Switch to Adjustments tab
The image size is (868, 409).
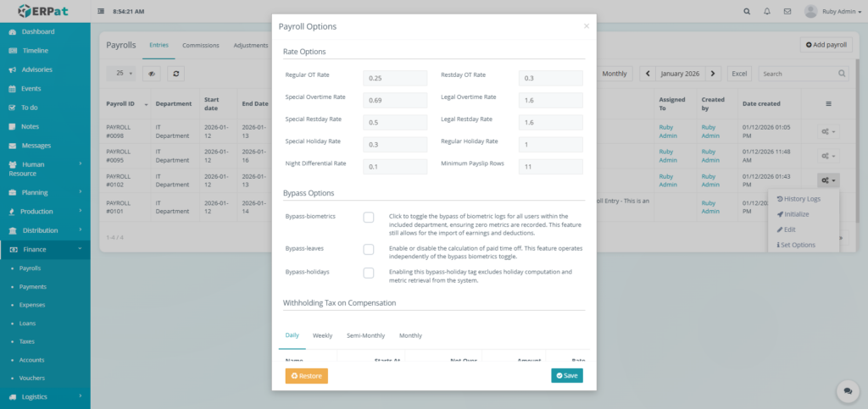coord(251,46)
